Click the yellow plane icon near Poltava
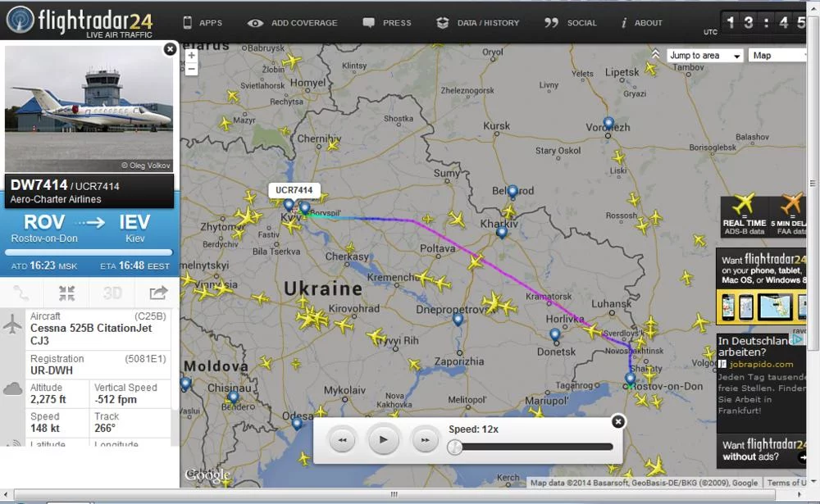Viewport: 820px width, 504px height. coord(476,261)
